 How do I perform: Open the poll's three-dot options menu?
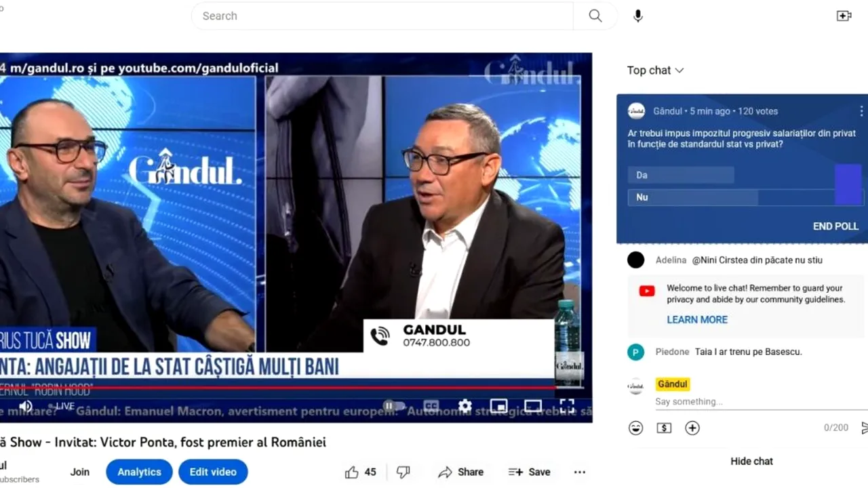pyautogui.click(x=862, y=111)
